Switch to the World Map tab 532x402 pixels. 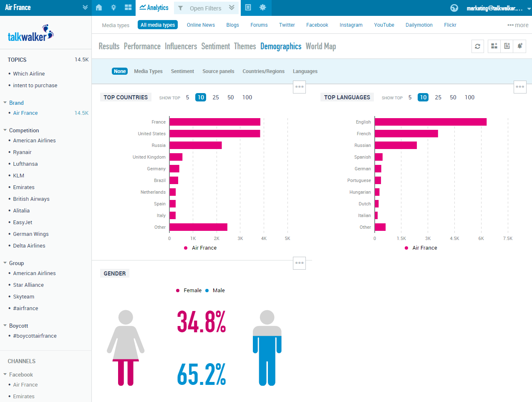[x=320, y=46]
